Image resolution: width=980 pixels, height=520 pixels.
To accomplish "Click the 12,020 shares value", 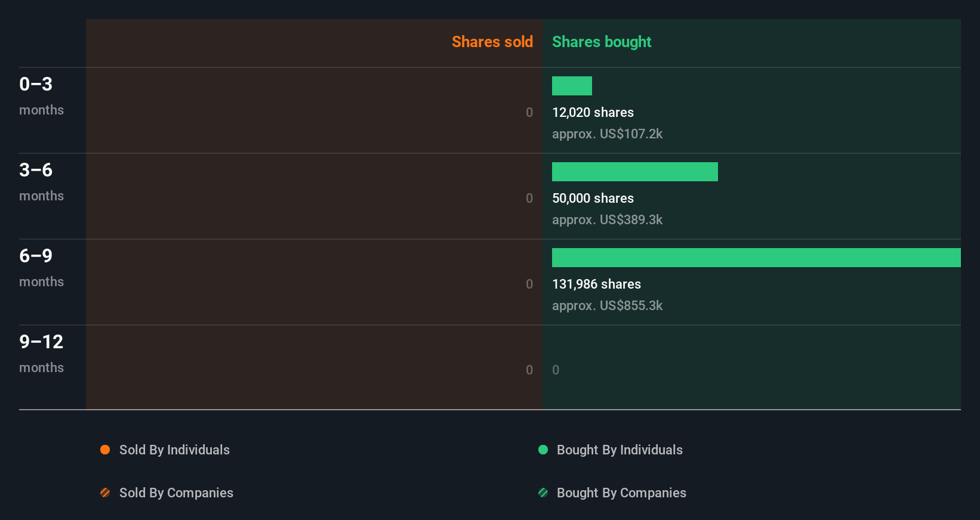I will (593, 112).
